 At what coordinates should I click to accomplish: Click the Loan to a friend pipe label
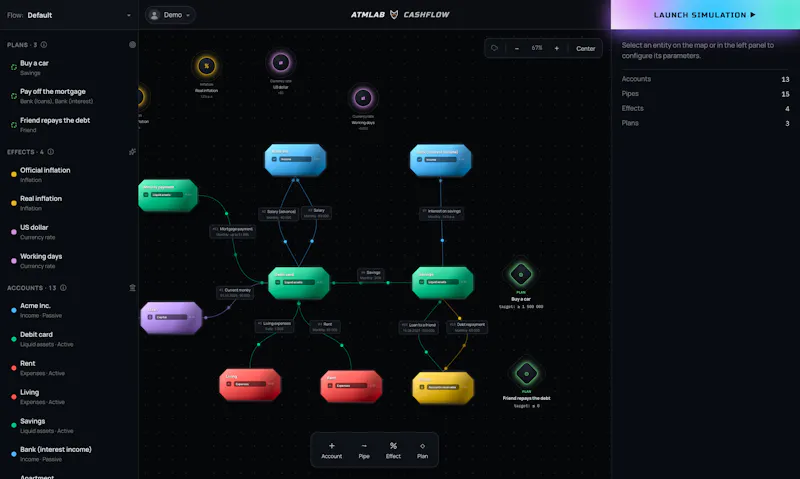pos(418,327)
